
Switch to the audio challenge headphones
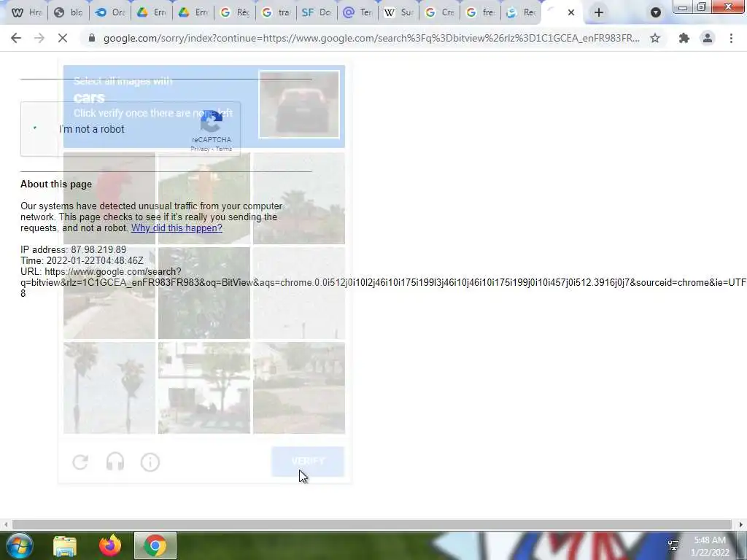(x=115, y=462)
